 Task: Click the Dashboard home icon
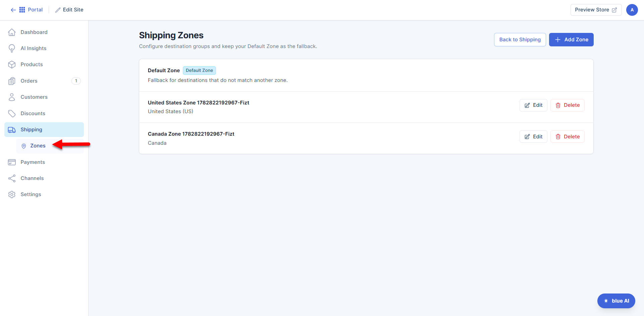[x=12, y=32]
